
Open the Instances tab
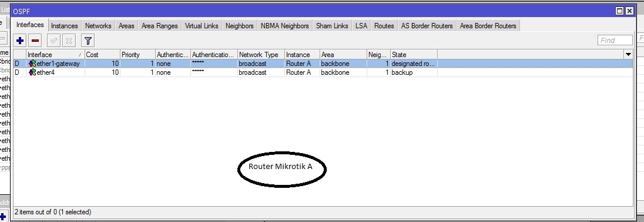pos(65,26)
